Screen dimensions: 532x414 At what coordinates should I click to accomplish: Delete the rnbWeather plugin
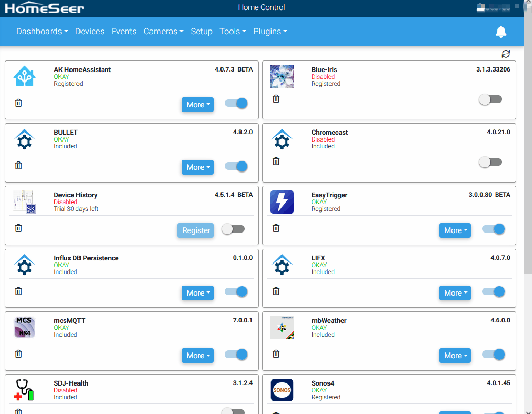tap(276, 354)
